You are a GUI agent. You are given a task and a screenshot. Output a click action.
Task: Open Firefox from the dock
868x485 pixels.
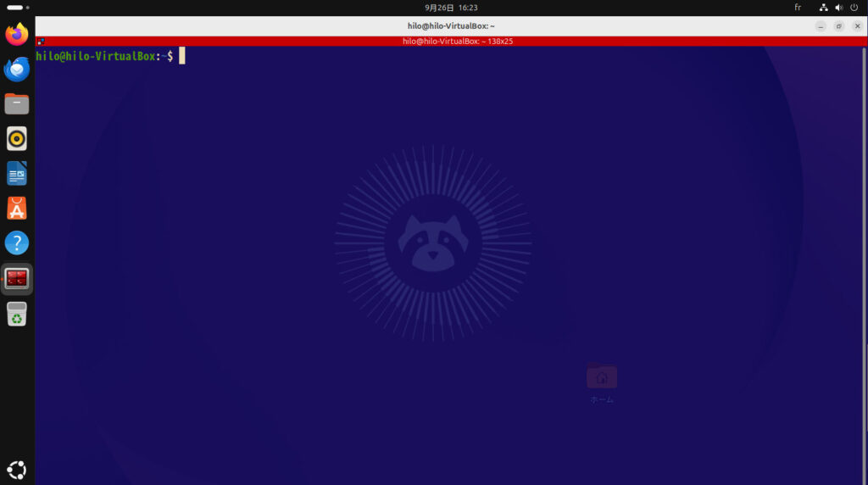(x=17, y=34)
